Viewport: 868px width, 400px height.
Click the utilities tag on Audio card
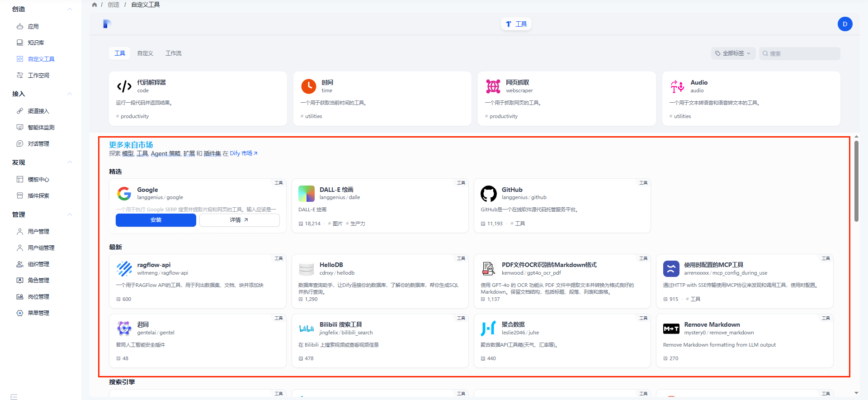(680, 116)
